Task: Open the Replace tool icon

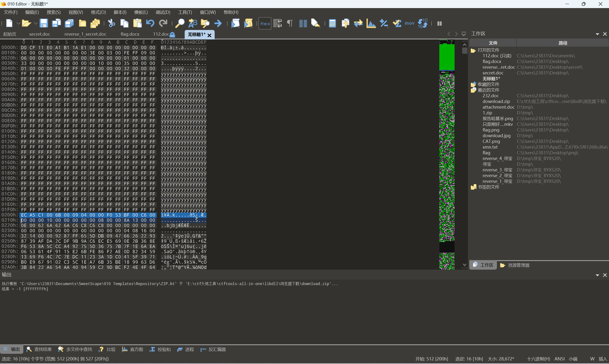Action: (x=193, y=23)
